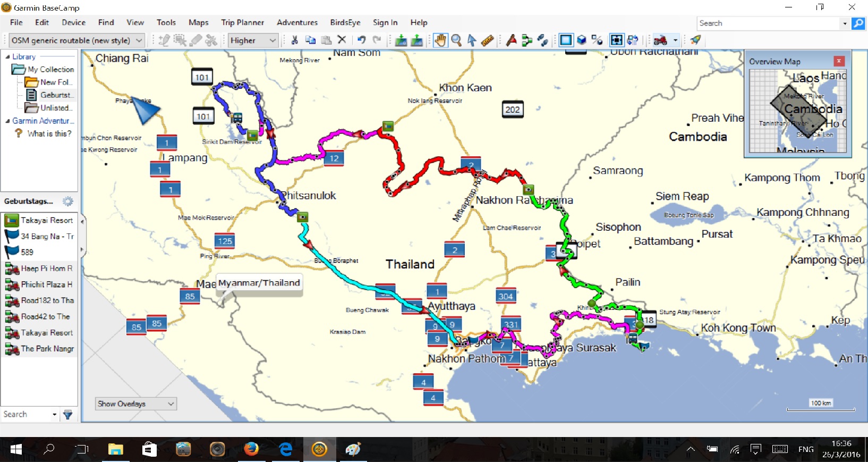Toggle the 3D map view cube

point(582,40)
